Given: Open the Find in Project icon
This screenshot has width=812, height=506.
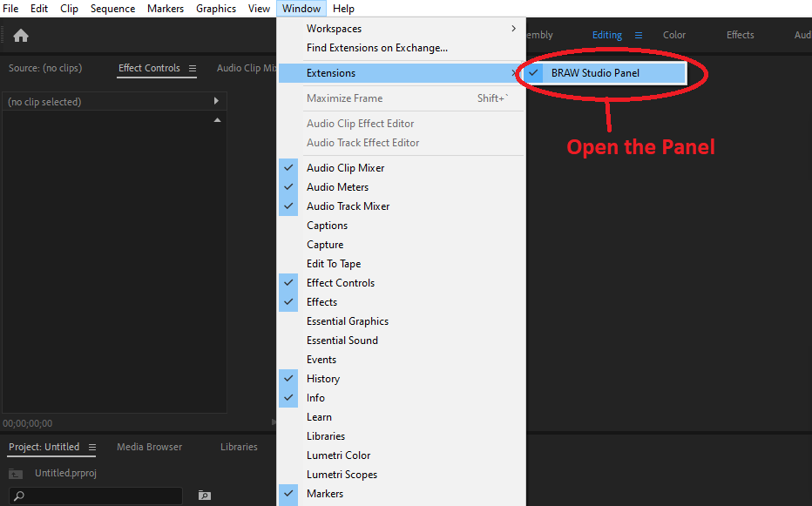Looking at the screenshot, I should tap(204, 495).
